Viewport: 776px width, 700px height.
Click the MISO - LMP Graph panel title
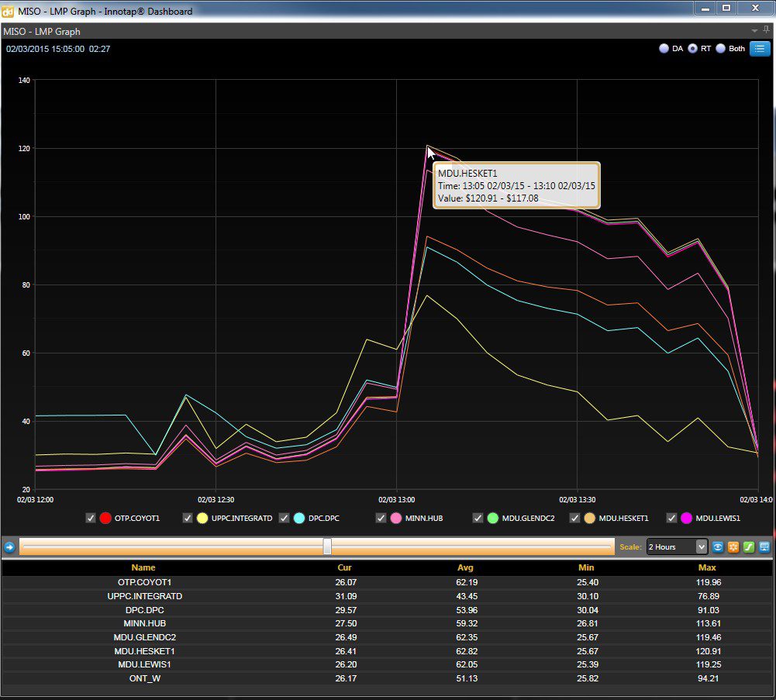42,31
